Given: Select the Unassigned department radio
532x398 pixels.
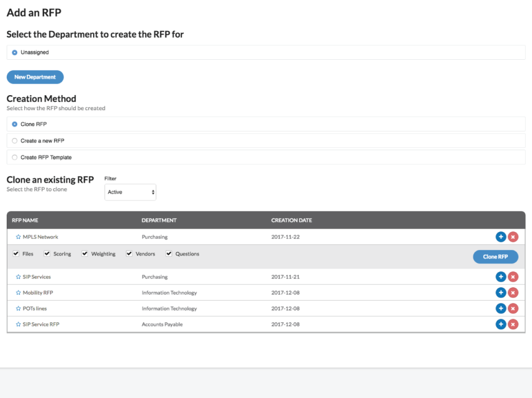Looking at the screenshot, I should coord(15,53).
